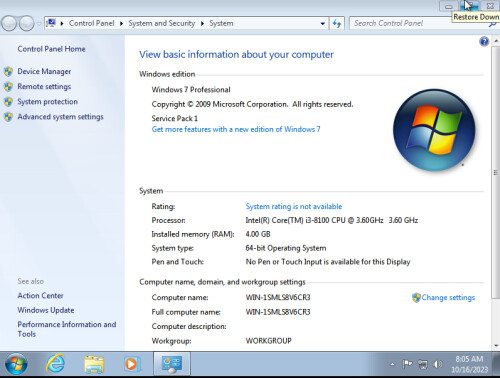Click the shield icon next to Change settings

[x=416, y=297]
